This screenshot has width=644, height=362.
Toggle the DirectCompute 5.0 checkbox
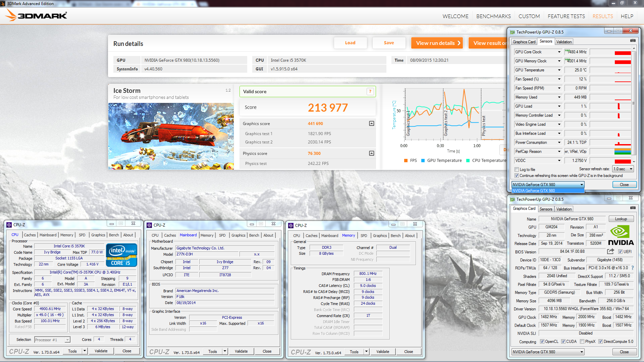[601, 342]
